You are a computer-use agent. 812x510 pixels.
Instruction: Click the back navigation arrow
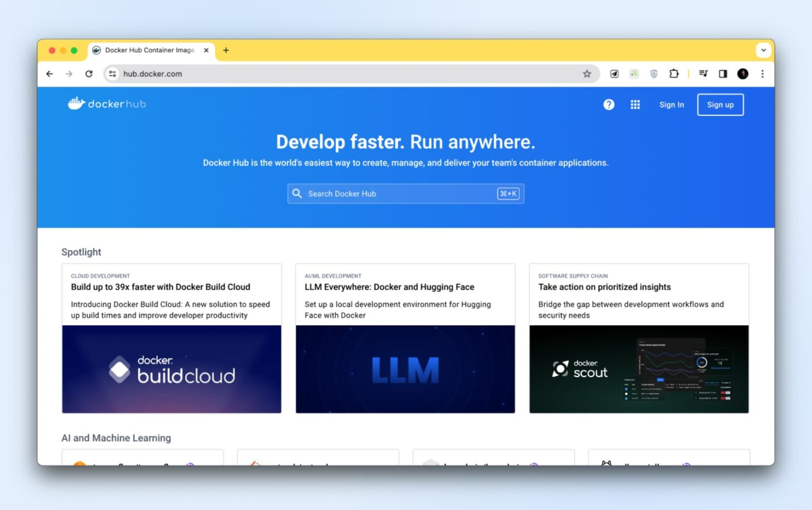pyautogui.click(x=49, y=73)
